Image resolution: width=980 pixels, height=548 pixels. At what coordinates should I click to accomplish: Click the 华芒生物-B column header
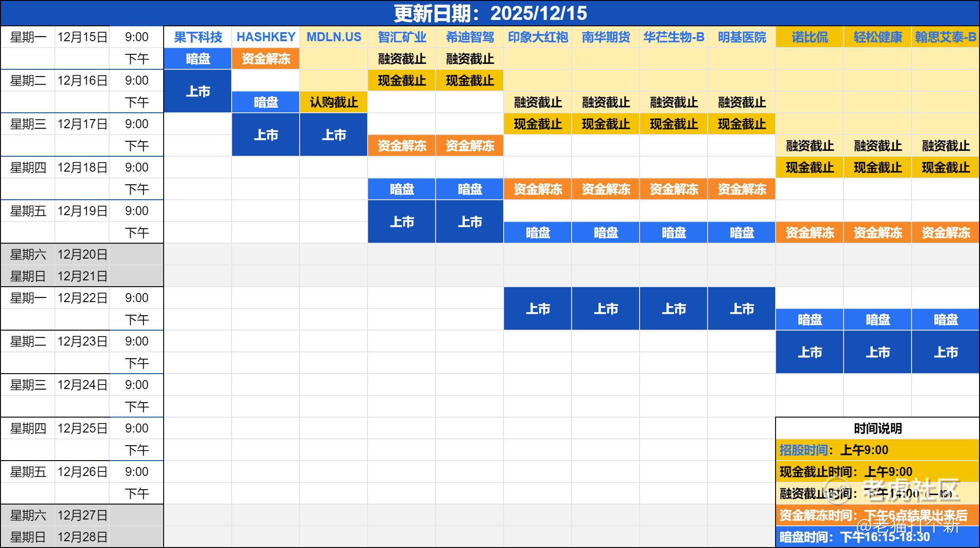pos(674,37)
